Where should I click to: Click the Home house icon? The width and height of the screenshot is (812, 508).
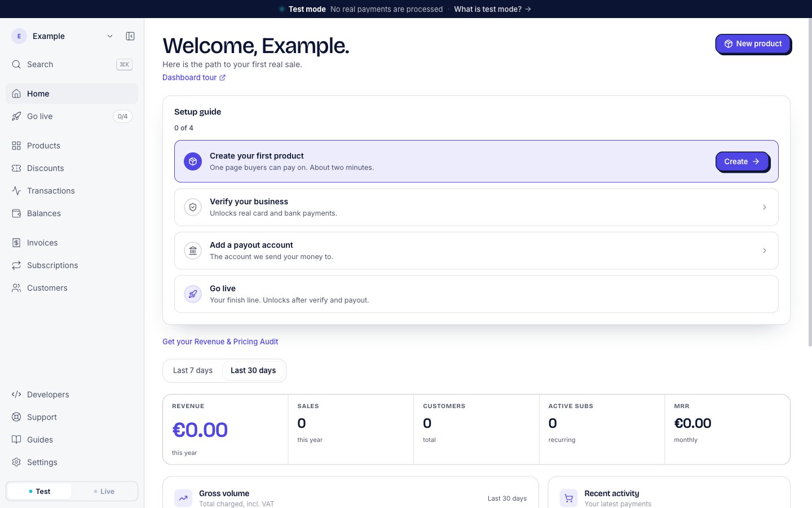coord(16,94)
